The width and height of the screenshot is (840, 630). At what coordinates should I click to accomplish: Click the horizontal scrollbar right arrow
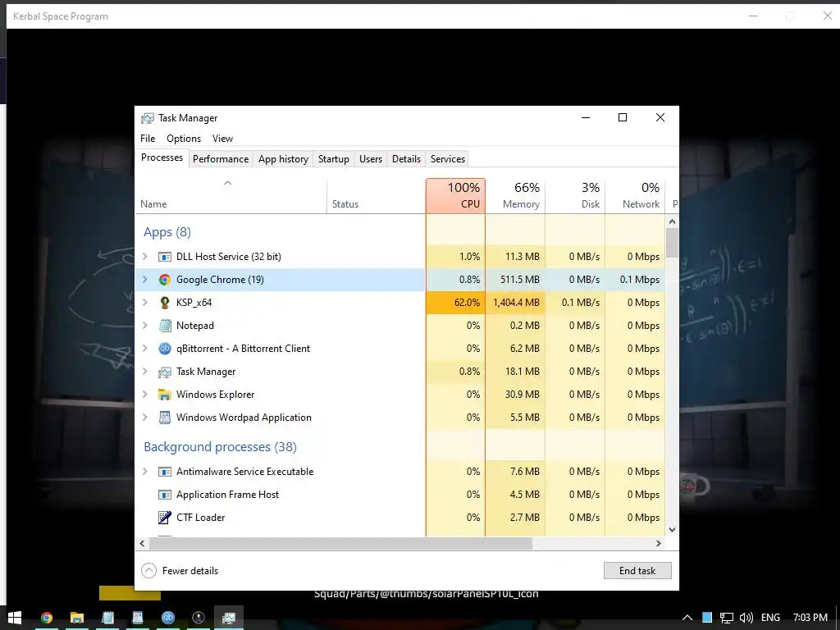659,543
